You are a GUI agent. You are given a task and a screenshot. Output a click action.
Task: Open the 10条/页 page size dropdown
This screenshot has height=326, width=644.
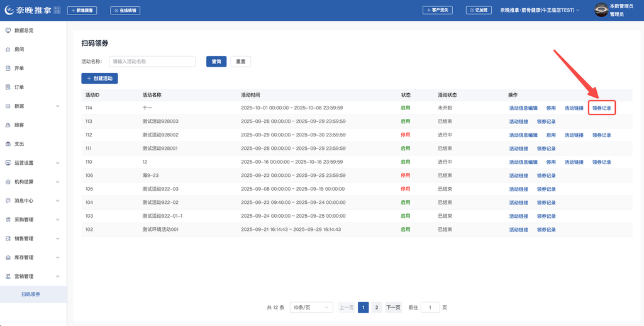(x=312, y=307)
